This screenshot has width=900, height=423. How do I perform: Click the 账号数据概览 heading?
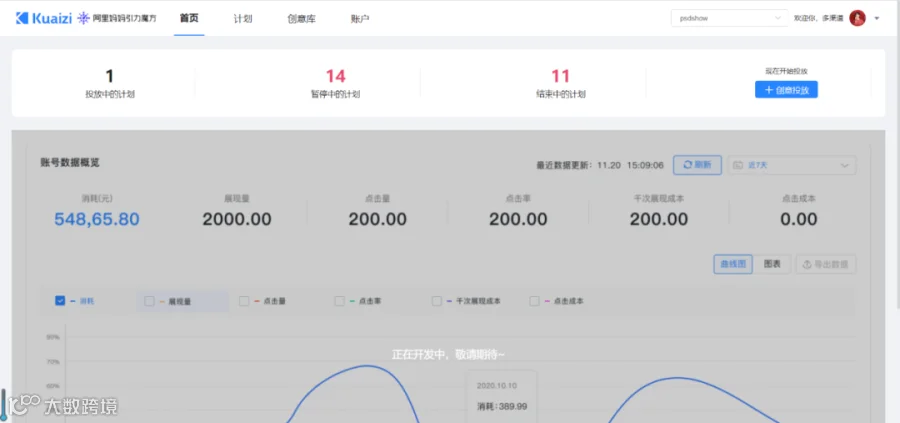tap(70, 162)
